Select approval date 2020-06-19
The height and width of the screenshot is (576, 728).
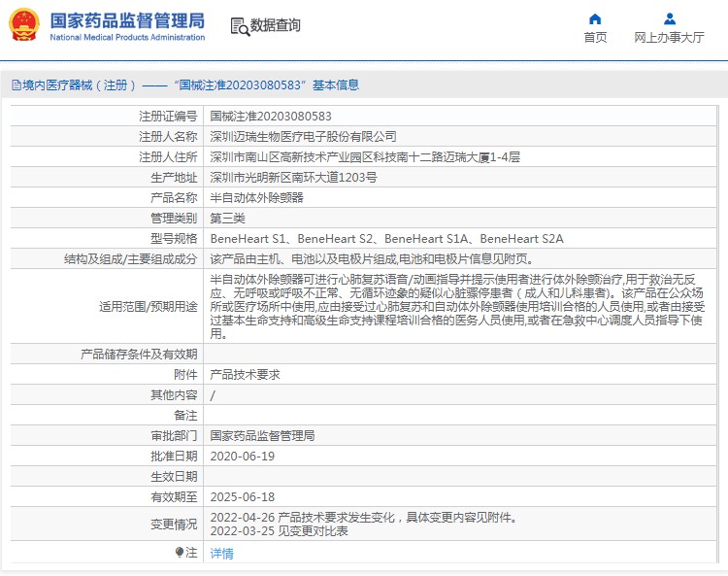click(243, 457)
